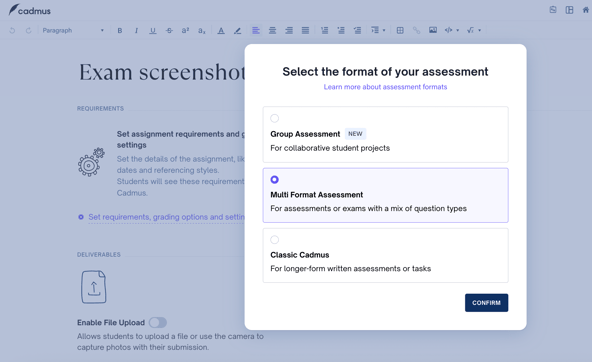Click the redo arrow in the toolbar

pos(28,31)
